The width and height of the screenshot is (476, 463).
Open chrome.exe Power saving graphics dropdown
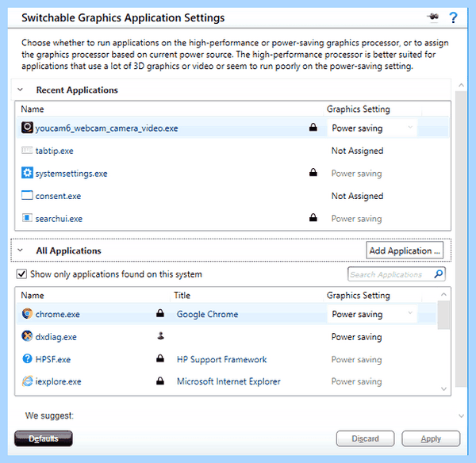click(372, 314)
